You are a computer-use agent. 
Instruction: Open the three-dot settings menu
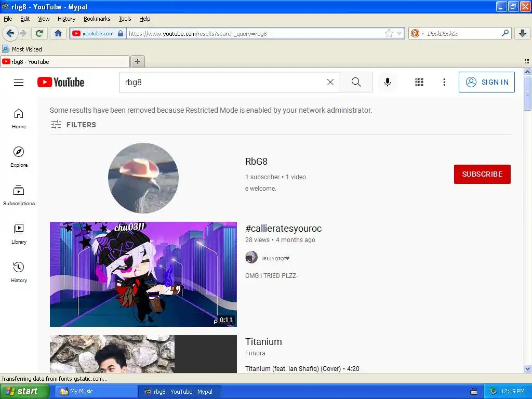[444, 82]
